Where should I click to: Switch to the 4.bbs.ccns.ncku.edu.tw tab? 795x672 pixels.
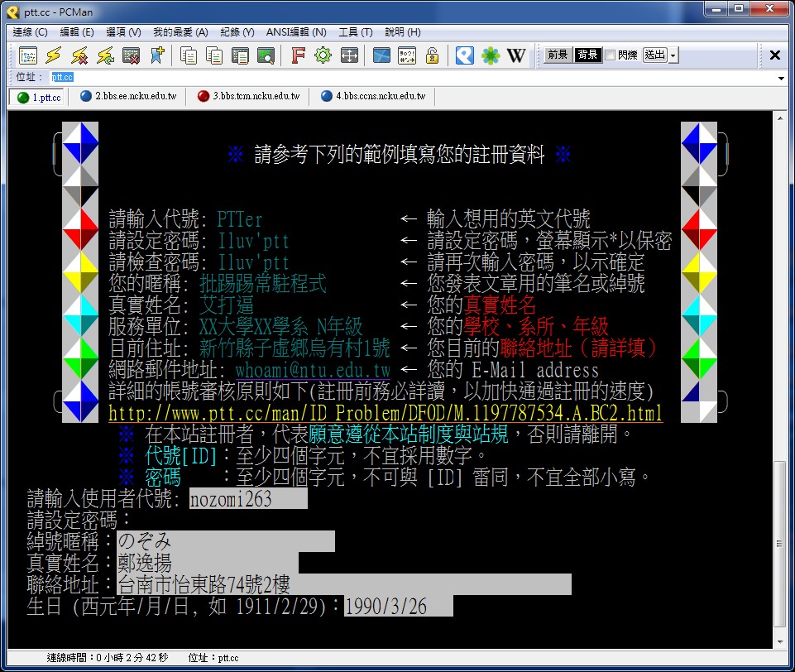[x=374, y=96]
